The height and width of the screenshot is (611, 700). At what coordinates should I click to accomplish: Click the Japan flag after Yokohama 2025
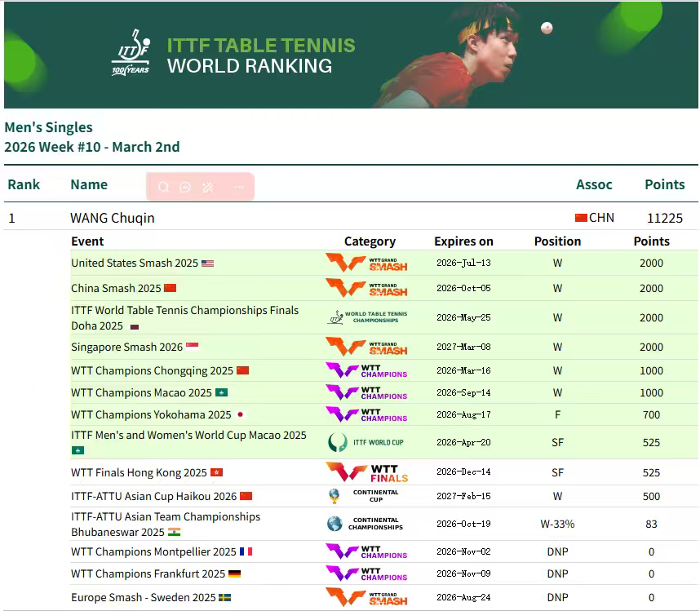click(240, 414)
